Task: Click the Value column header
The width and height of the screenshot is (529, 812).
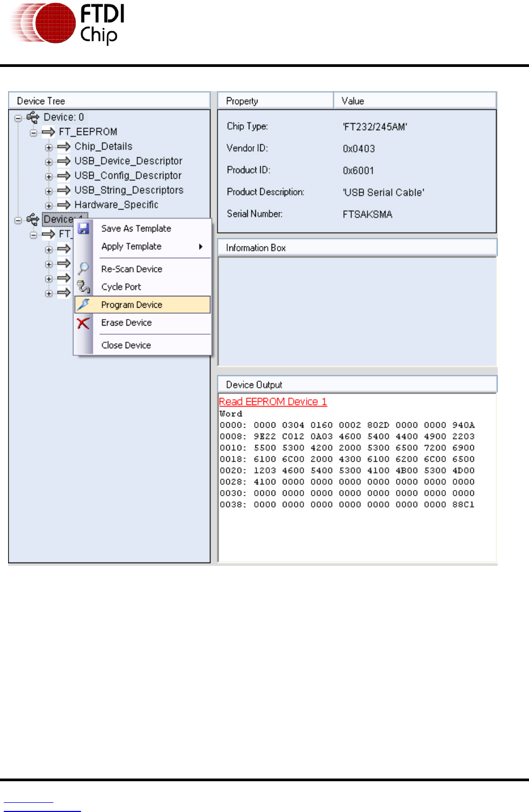Action: 415,101
